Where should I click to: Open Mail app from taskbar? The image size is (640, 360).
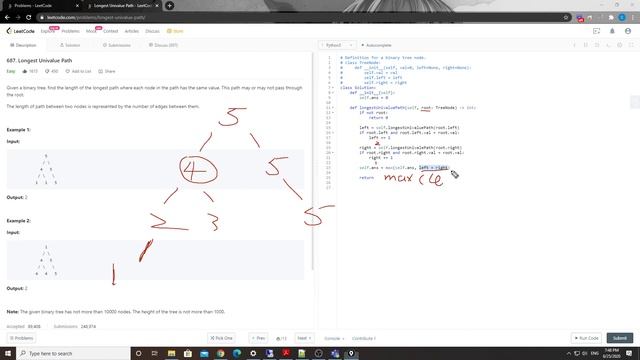click(x=204, y=353)
